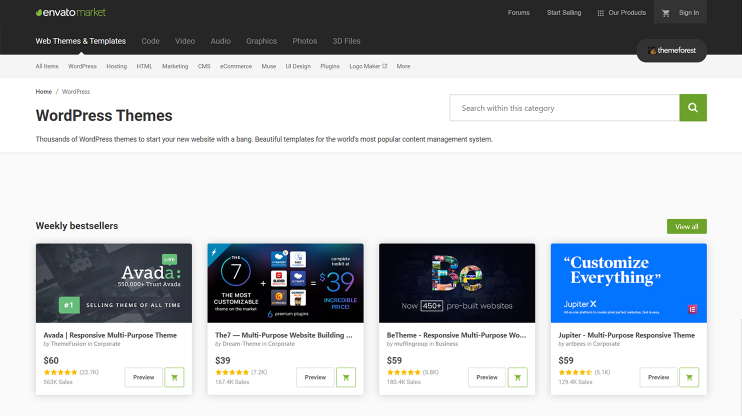Open Forums link
This screenshot has height=416, width=742.
click(x=519, y=13)
